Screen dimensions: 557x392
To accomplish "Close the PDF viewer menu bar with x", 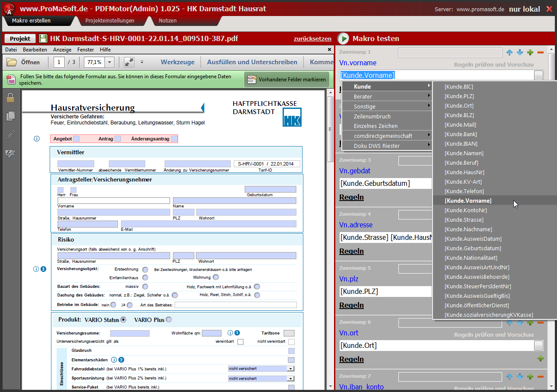I will [x=329, y=50].
